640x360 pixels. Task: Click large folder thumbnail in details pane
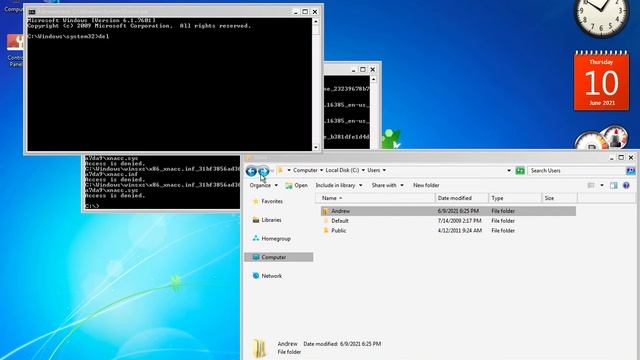point(260,348)
